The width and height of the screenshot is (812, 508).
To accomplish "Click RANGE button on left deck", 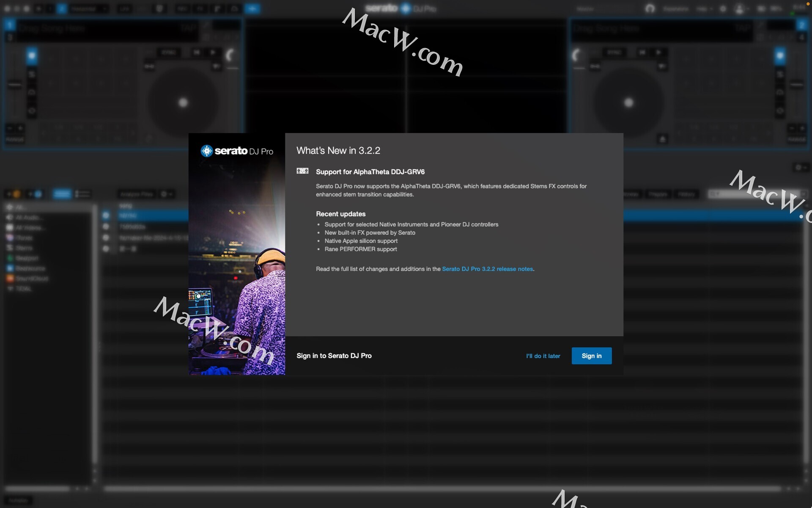I will point(15,139).
